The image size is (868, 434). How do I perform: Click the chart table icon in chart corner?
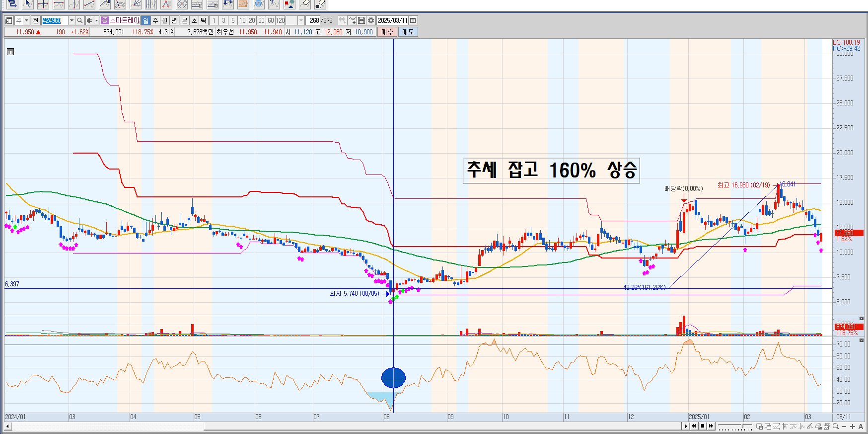point(10,52)
